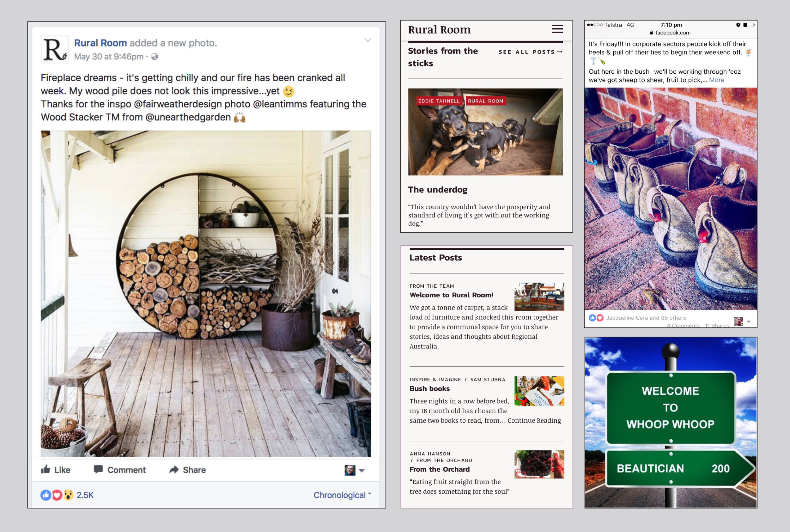This screenshot has width=790, height=532.
Task: Click the 11 Shares count
Action: pos(716,325)
